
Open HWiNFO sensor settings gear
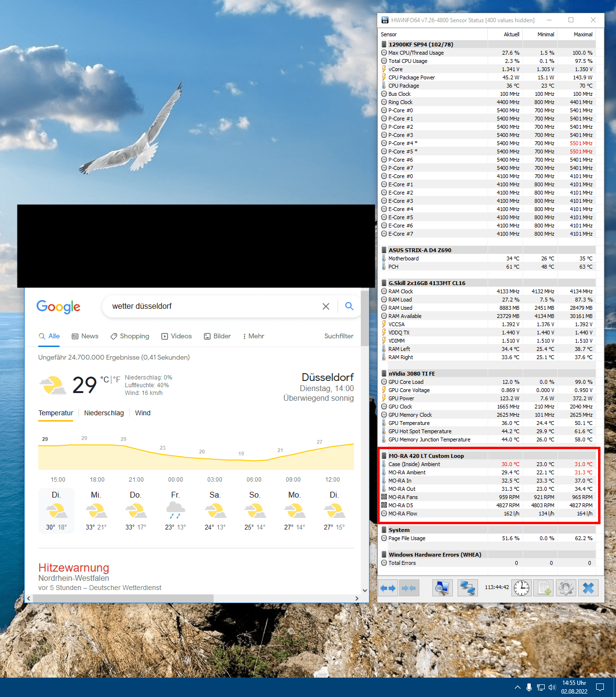[x=566, y=588]
